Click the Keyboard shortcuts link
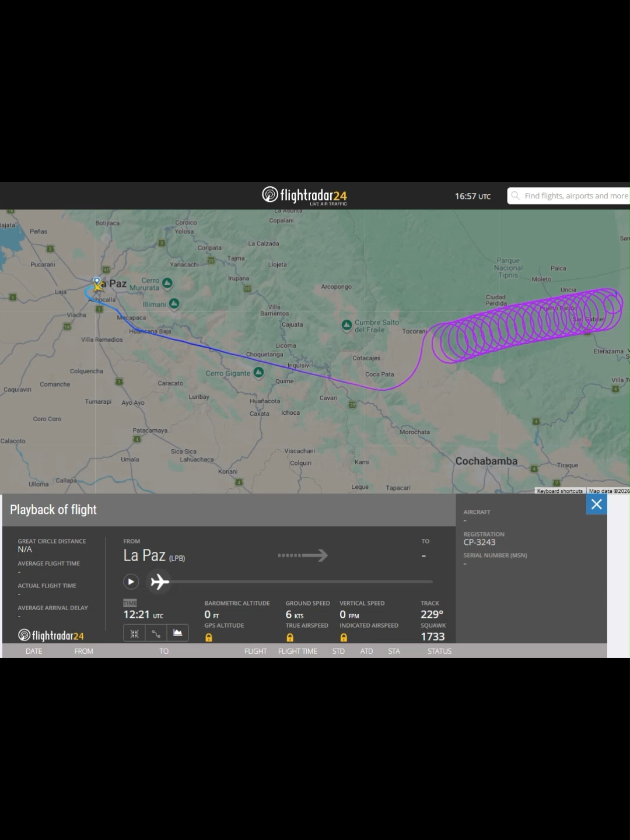This screenshot has width=630, height=840. click(x=559, y=491)
